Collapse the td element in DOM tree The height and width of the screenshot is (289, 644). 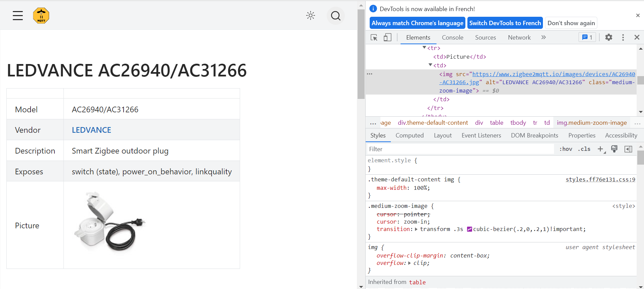pyautogui.click(x=430, y=65)
